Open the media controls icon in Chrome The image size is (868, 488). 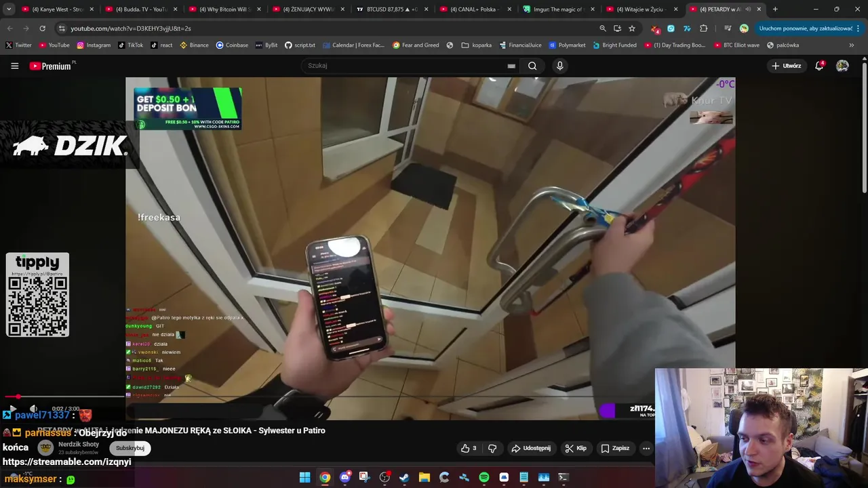pos(728,28)
